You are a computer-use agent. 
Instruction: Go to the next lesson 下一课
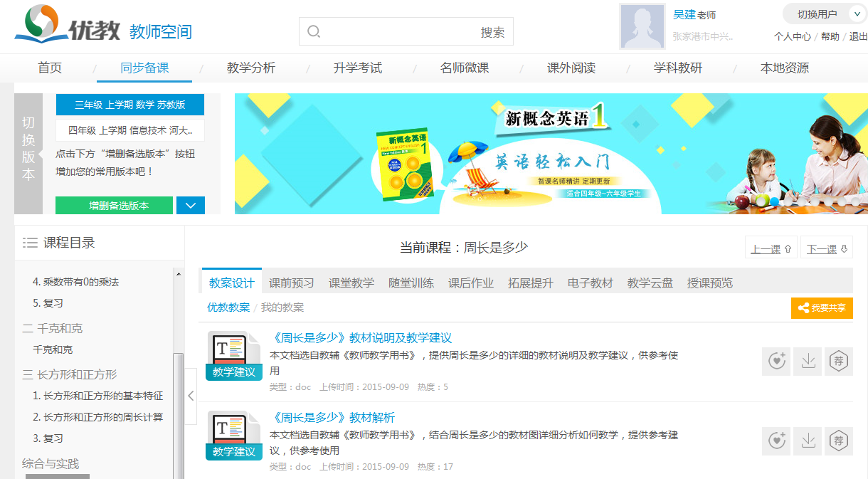point(826,249)
